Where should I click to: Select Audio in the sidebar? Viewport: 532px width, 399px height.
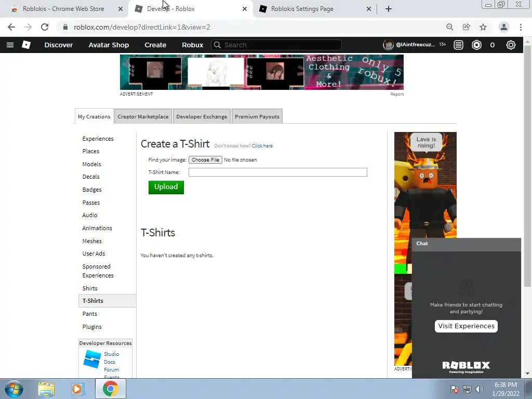pos(89,215)
